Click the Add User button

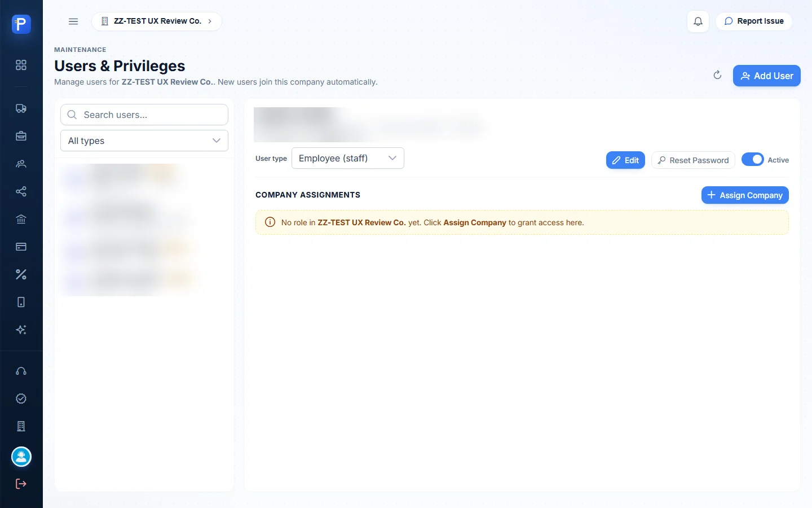point(767,76)
